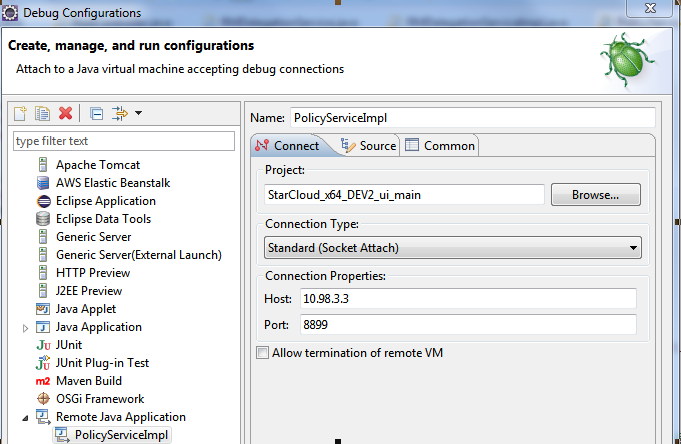Select AWS Elastic Beanstalk label
The height and width of the screenshot is (444, 681).
point(113,183)
